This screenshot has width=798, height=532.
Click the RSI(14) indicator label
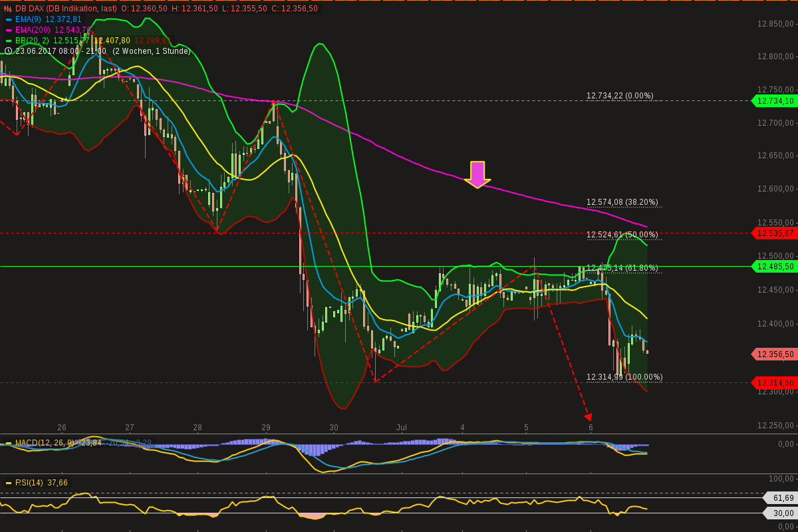[30, 483]
